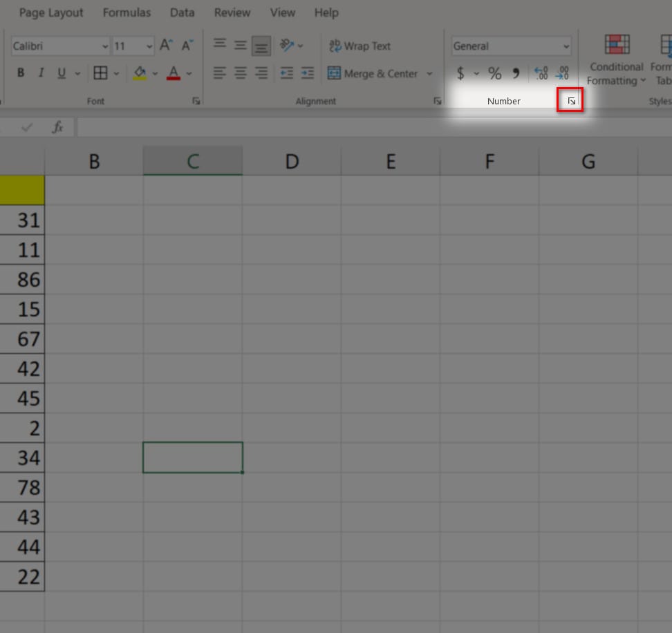Open the Number format dialog launcher

(571, 101)
